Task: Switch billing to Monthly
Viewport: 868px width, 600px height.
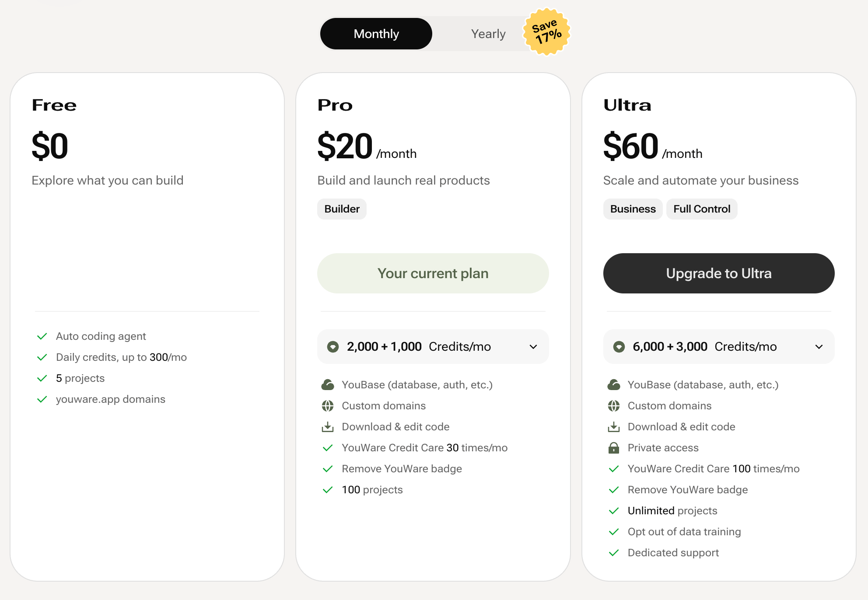Action: [x=376, y=34]
